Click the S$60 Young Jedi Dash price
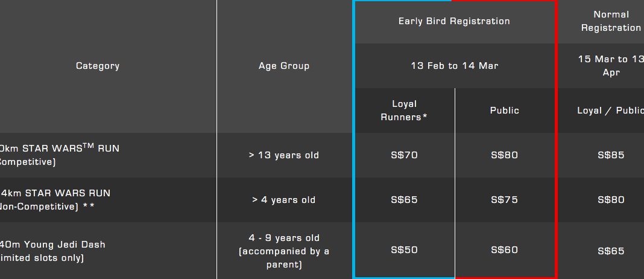This screenshot has height=279, width=644. click(x=504, y=250)
